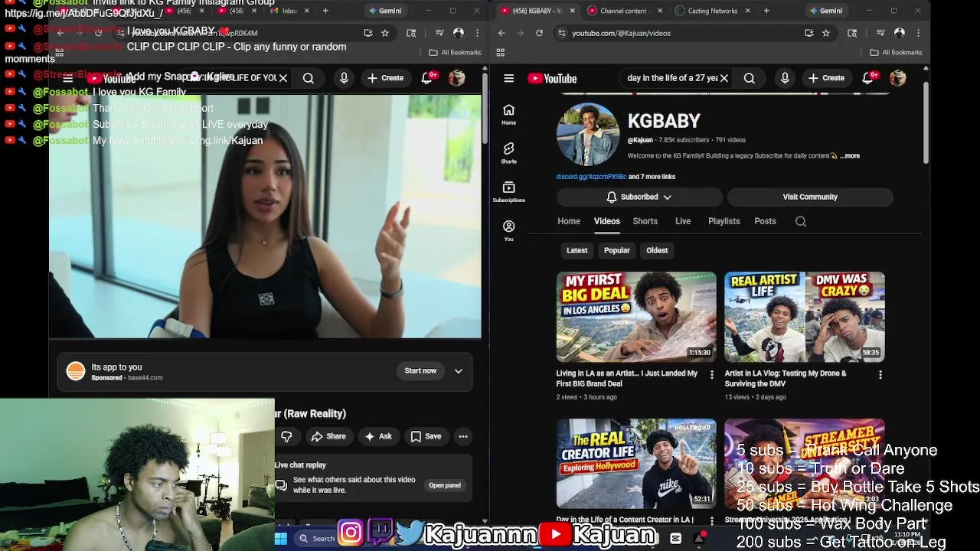
Task: Expand the sponsored ad chevron
Action: (459, 371)
